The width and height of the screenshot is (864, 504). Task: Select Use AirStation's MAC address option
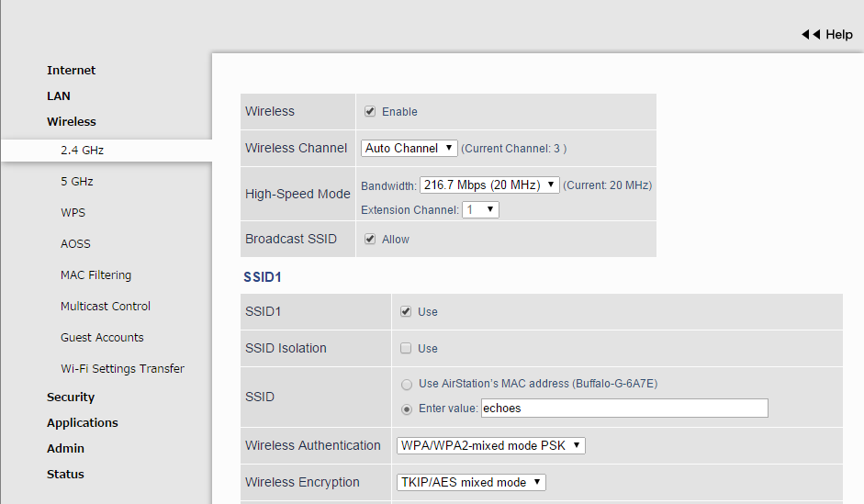406,384
